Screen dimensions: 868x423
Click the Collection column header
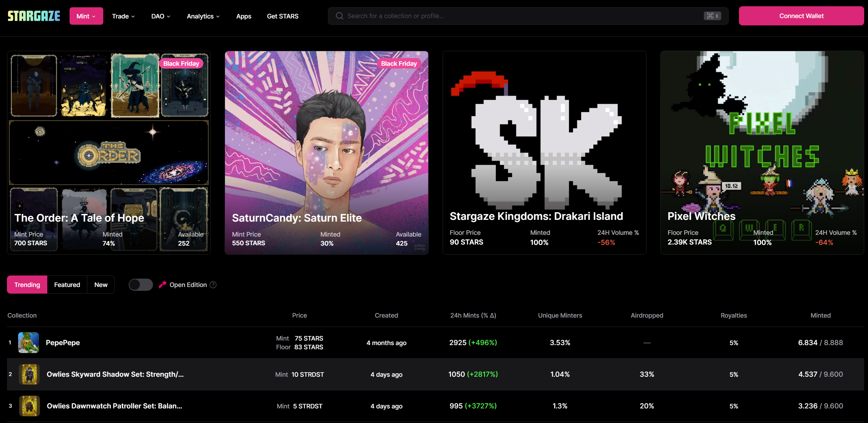22,315
